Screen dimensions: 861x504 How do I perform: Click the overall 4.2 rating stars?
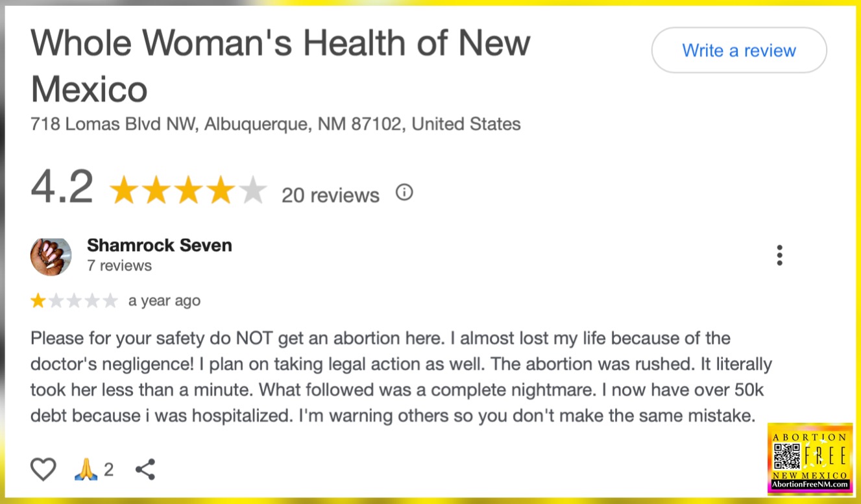188,191
